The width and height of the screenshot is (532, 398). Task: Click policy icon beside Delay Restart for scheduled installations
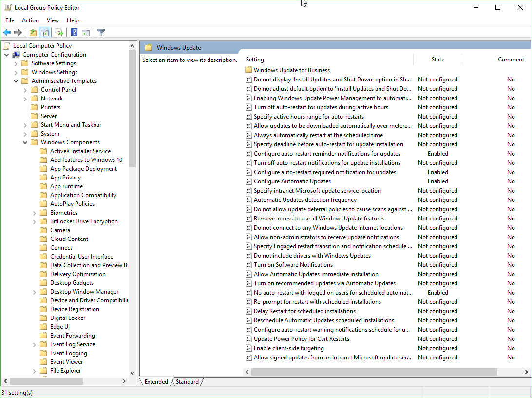[248, 311]
